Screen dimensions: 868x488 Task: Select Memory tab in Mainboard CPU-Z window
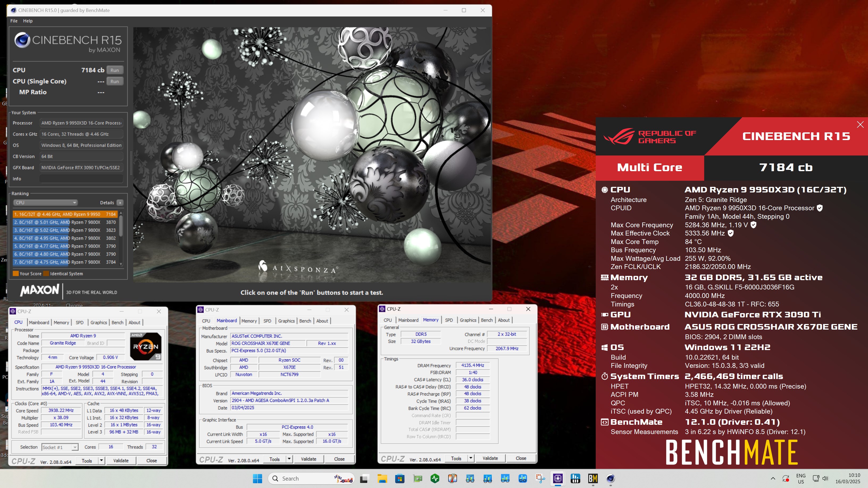[x=249, y=321]
